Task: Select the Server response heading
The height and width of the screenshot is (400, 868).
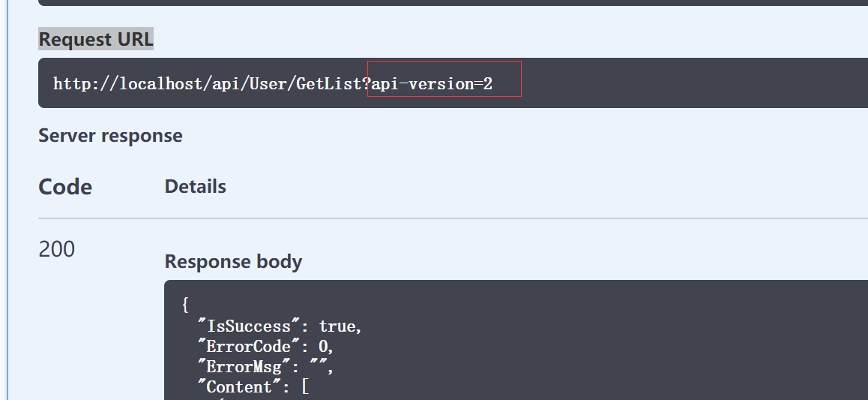Action: click(x=110, y=136)
